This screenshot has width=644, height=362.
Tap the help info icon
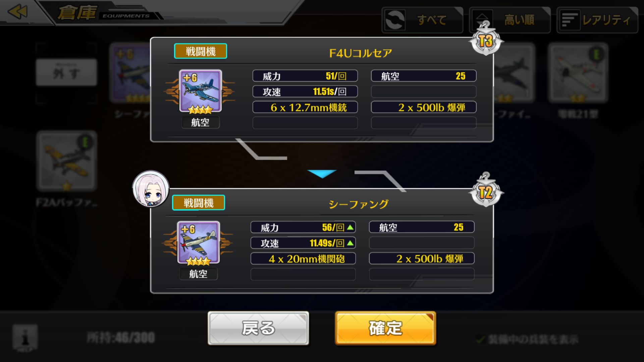[x=25, y=338]
